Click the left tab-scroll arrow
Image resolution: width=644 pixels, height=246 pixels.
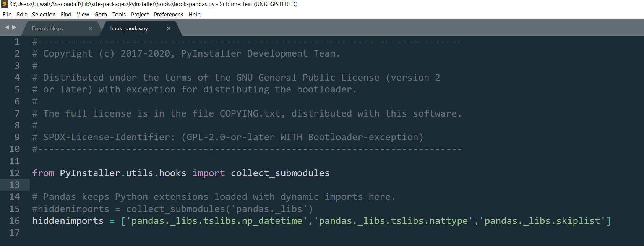[x=7, y=28]
